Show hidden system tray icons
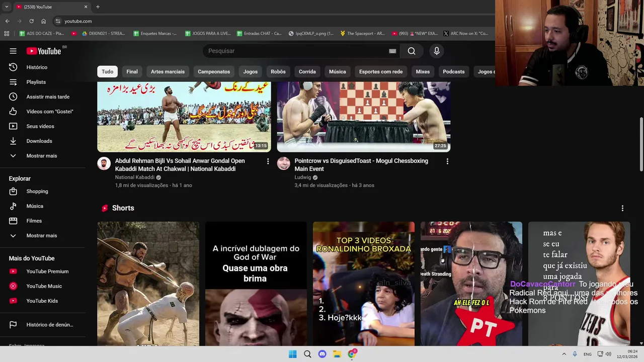Screen dimensions: 644x362 pyautogui.click(x=564, y=354)
